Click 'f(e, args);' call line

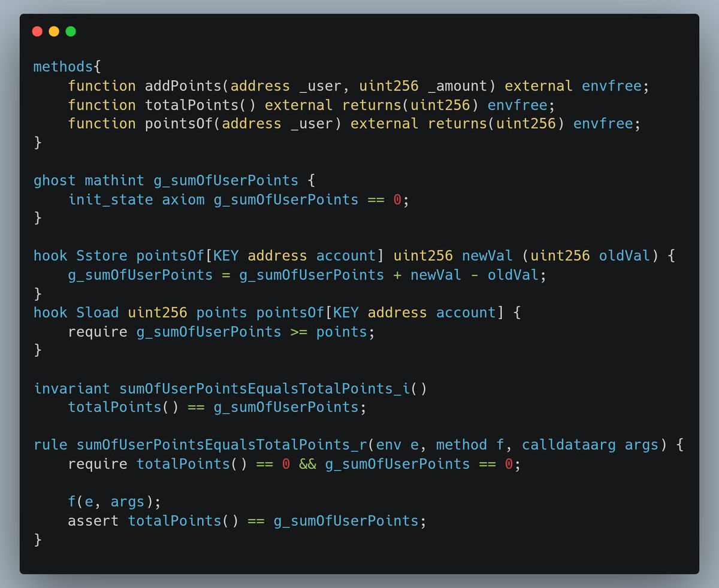tap(114, 502)
